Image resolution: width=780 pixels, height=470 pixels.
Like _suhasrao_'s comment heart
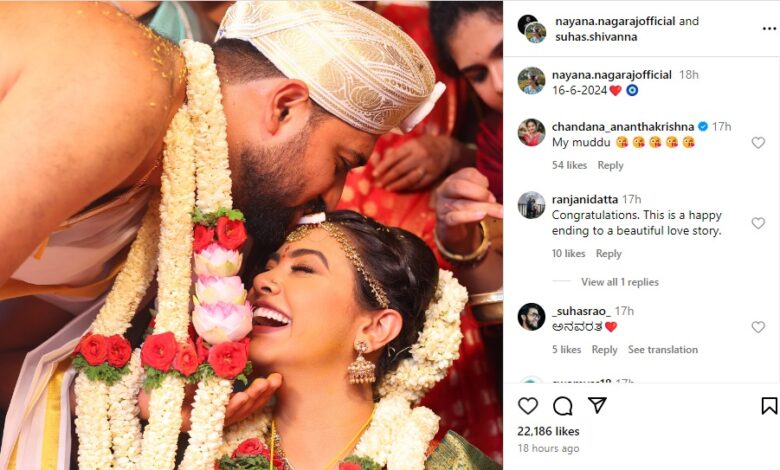coord(758,327)
